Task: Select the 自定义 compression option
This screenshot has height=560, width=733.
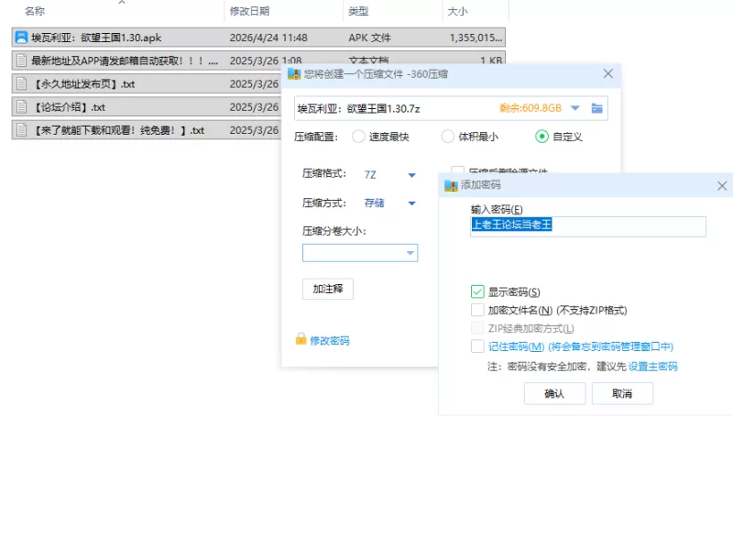Action: (542, 137)
